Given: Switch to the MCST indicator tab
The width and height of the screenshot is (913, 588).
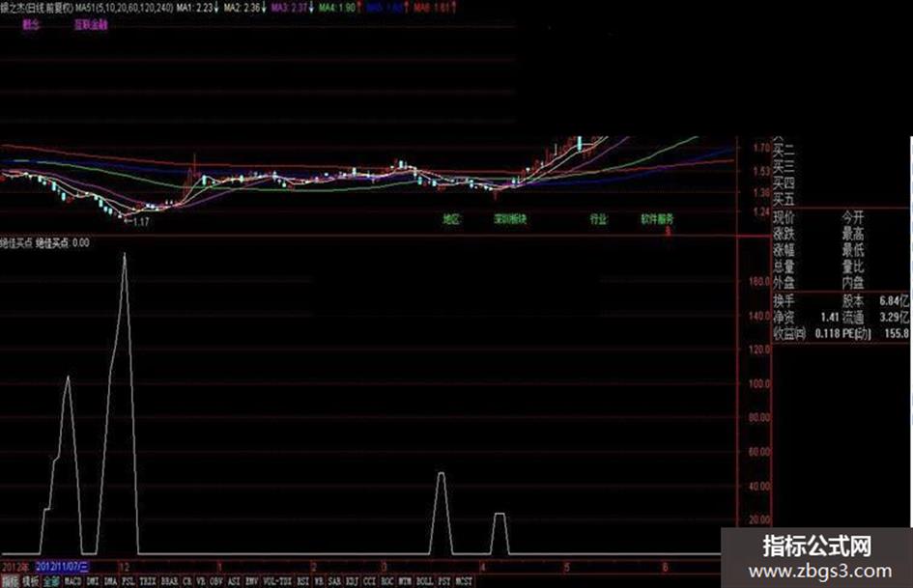Looking at the screenshot, I should tap(464, 581).
